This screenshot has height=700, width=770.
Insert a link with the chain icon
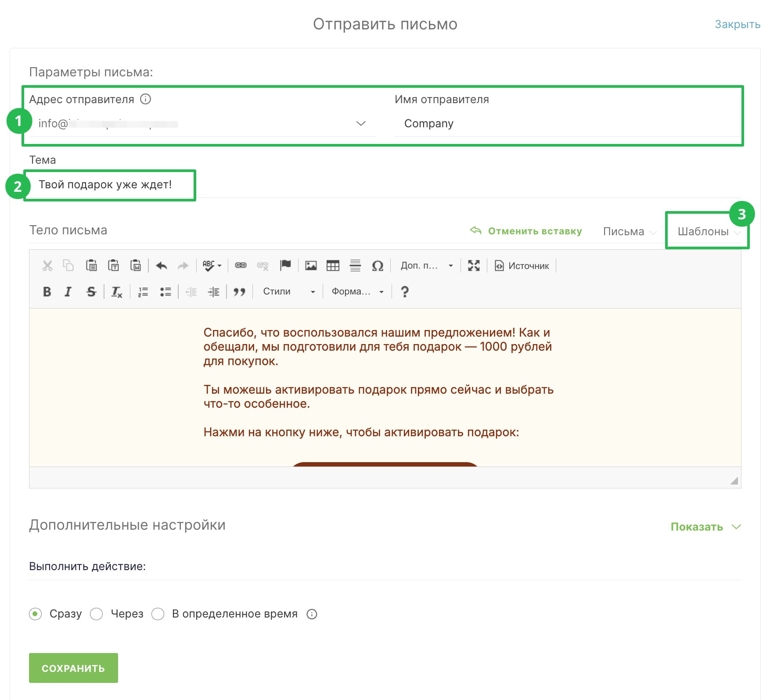click(x=241, y=266)
